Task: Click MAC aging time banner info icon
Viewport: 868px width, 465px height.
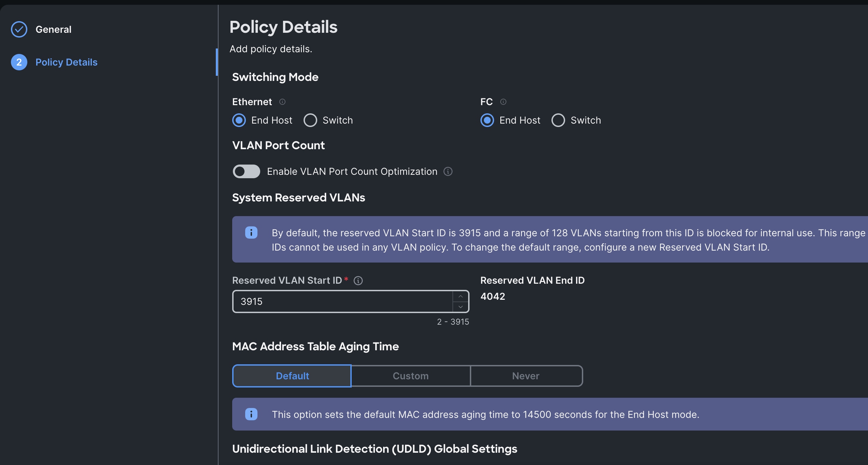Action: click(x=251, y=414)
